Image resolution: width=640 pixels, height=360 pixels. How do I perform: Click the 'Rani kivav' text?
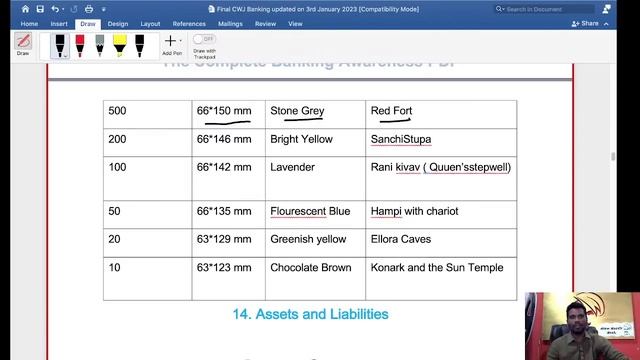[x=395, y=167]
